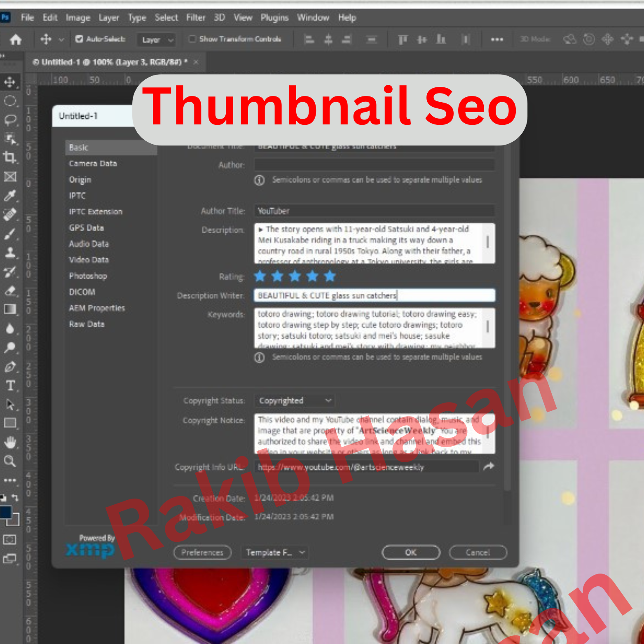Select the Move tool in toolbox
The image size is (644, 644).
coord(10,82)
